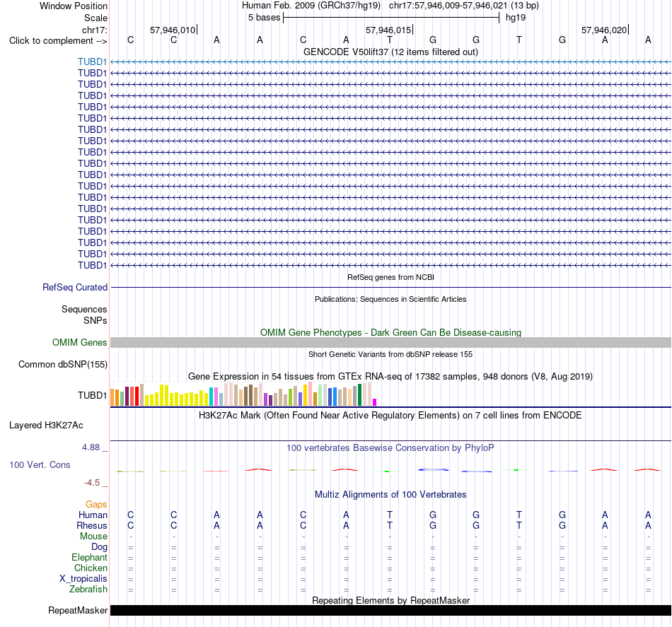Click the '4.88' PhyloP upper scale value
This screenshot has height=627, width=672.
(91, 447)
